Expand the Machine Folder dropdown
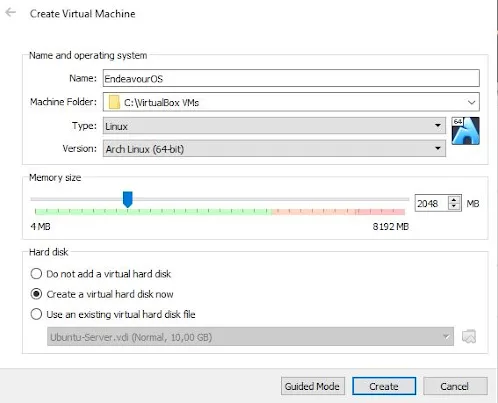Viewport: 498px width, 403px height. (x=471, y=102)
